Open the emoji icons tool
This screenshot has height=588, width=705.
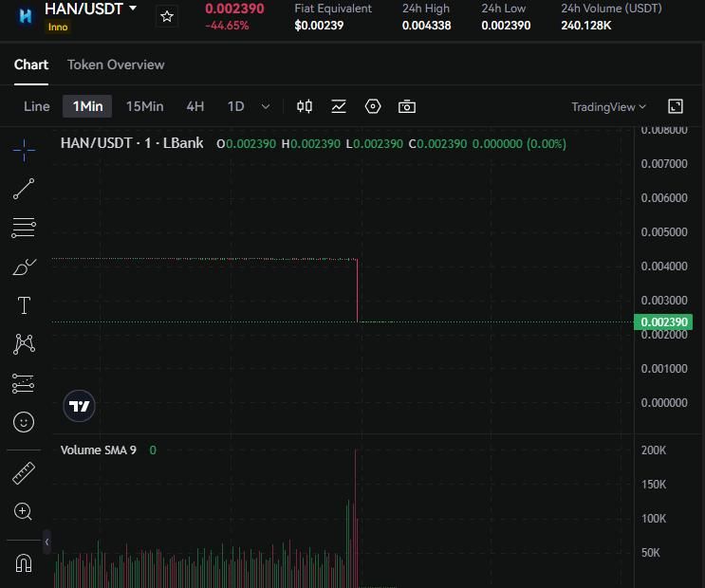point(24,421)
